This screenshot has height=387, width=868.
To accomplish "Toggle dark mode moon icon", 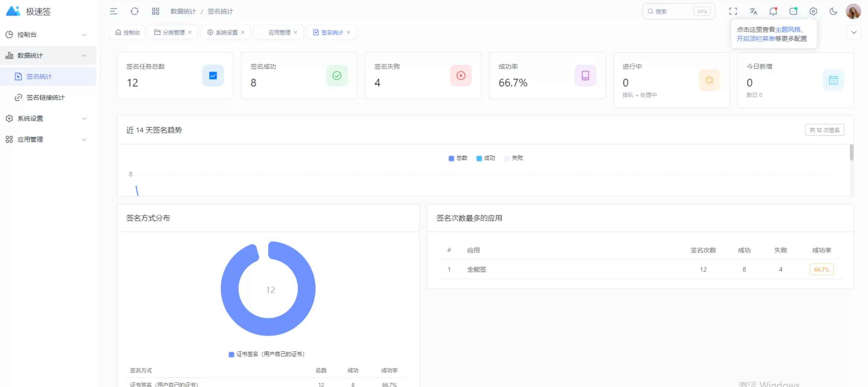I will (833, 11).
